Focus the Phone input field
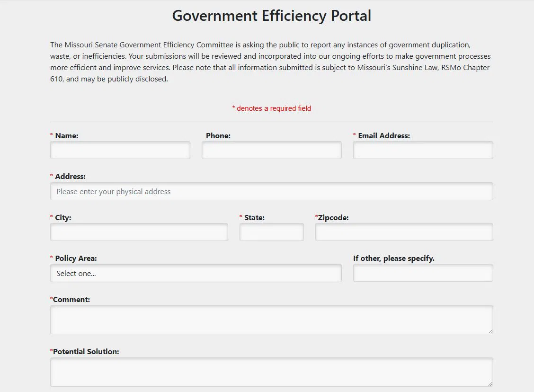Viewport: 534px width, 392px height. [271, 150]
